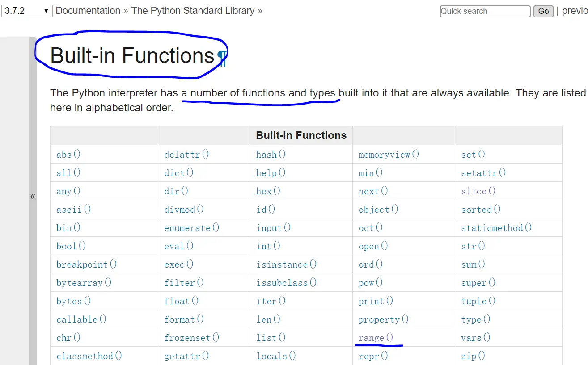Open the memoryview() function link

(x=389, y=155)
